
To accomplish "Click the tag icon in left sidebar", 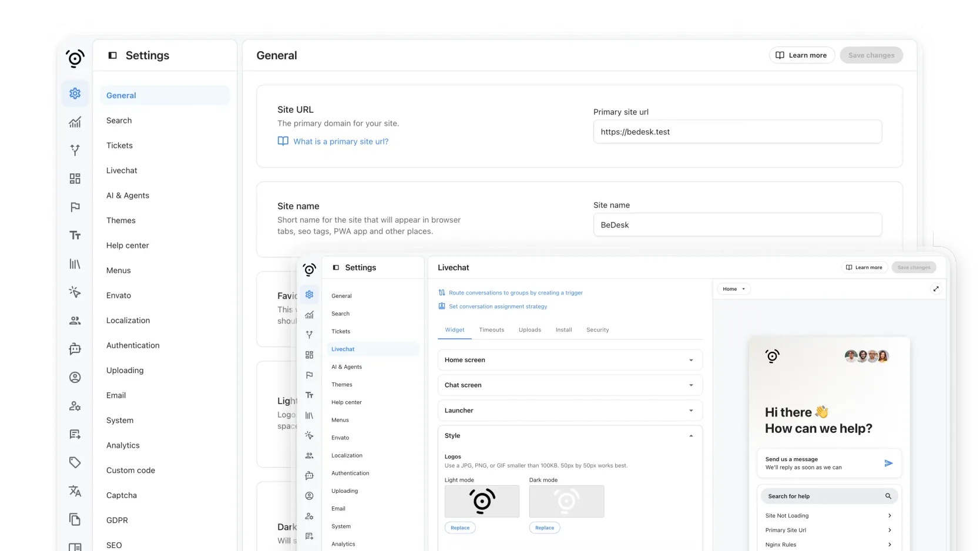I will 75,463.
